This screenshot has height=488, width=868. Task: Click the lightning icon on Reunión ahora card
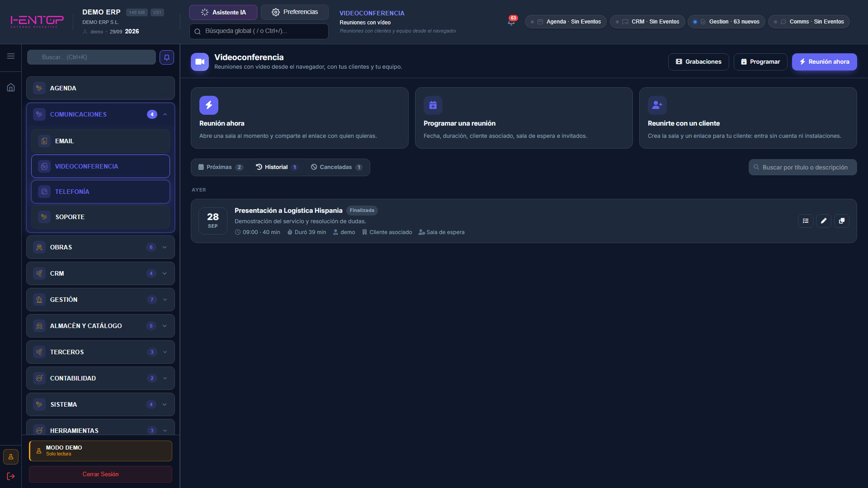(x=209, y=105)
